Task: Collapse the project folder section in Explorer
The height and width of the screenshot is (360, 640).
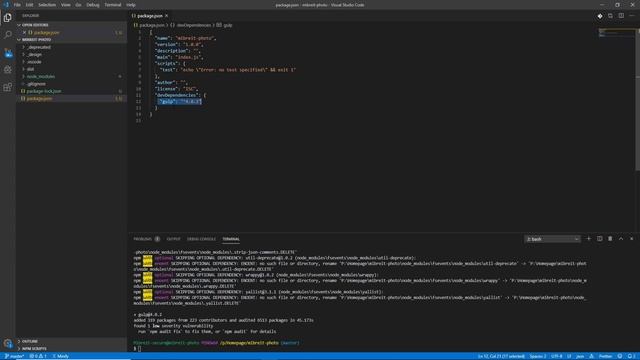Action: pyautogui.click(x=71, y=40)
